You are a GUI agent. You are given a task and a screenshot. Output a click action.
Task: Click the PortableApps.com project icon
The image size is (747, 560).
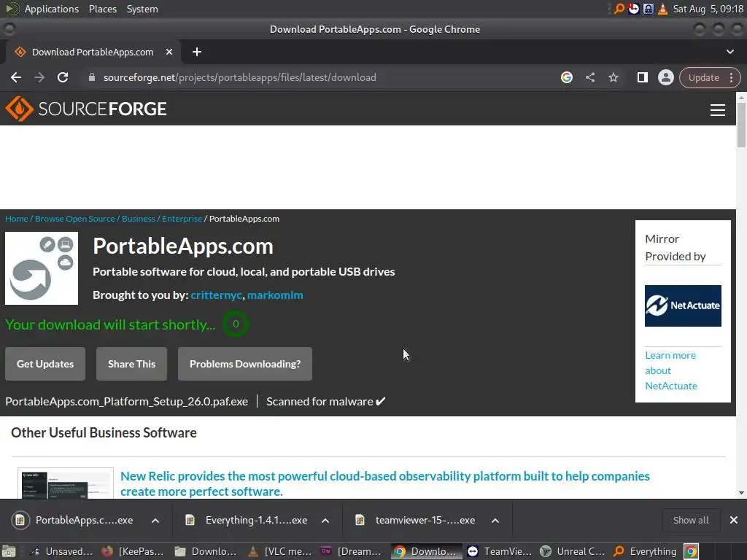click(x=42, y=268)
